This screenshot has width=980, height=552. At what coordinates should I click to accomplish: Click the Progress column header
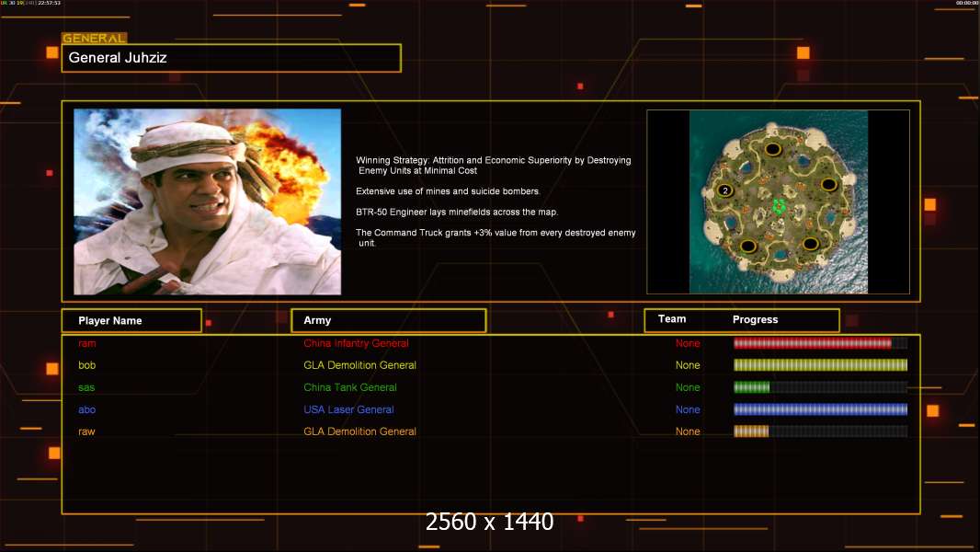[755, 319]
